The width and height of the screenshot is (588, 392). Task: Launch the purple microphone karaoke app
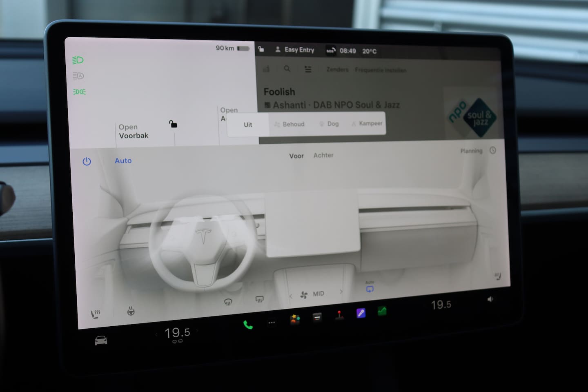coord(361,313)
